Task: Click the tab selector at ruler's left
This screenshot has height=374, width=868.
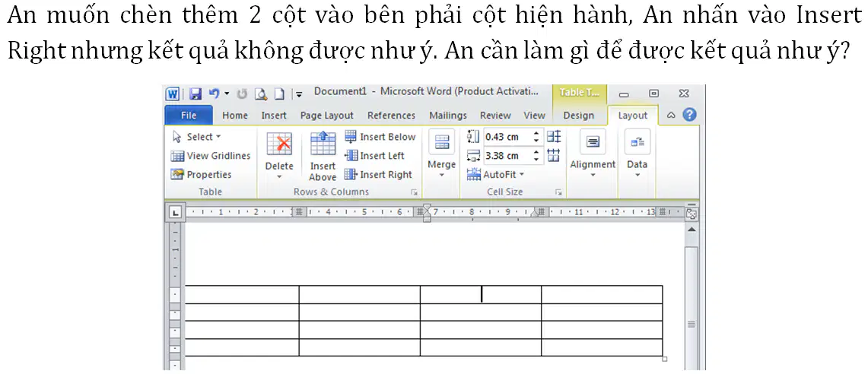Action: tap(175, 212)
